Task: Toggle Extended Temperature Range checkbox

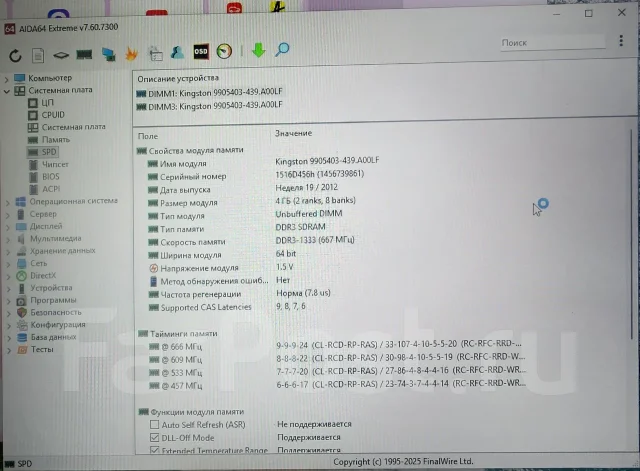Action: (x=154, y=451)
